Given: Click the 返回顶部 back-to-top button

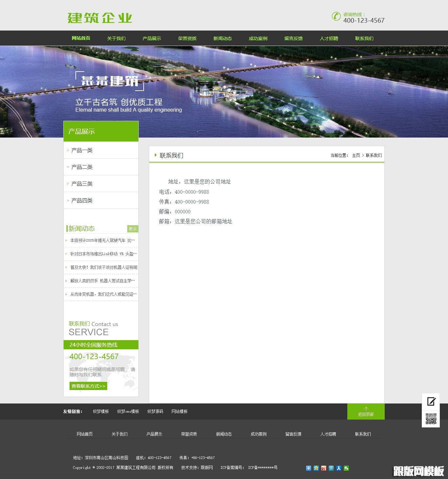Looking at the screenshot, I should (x=366, y=412).
